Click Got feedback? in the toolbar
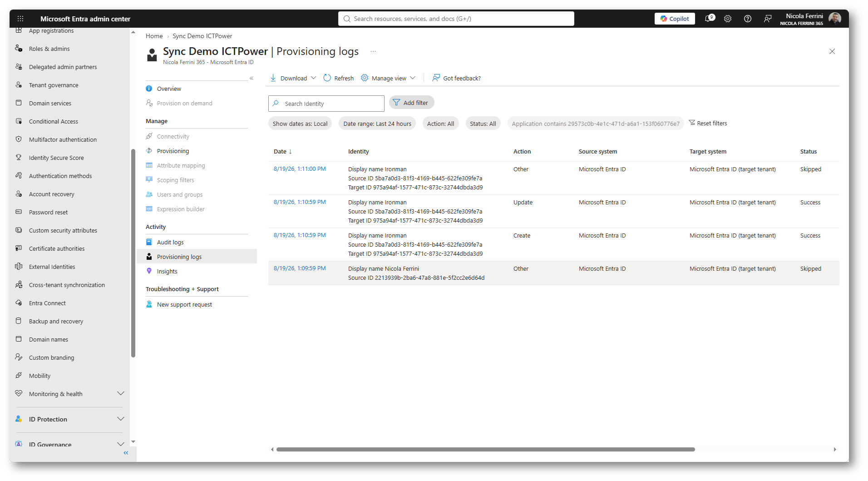The image size is (868, 481). 457,78
